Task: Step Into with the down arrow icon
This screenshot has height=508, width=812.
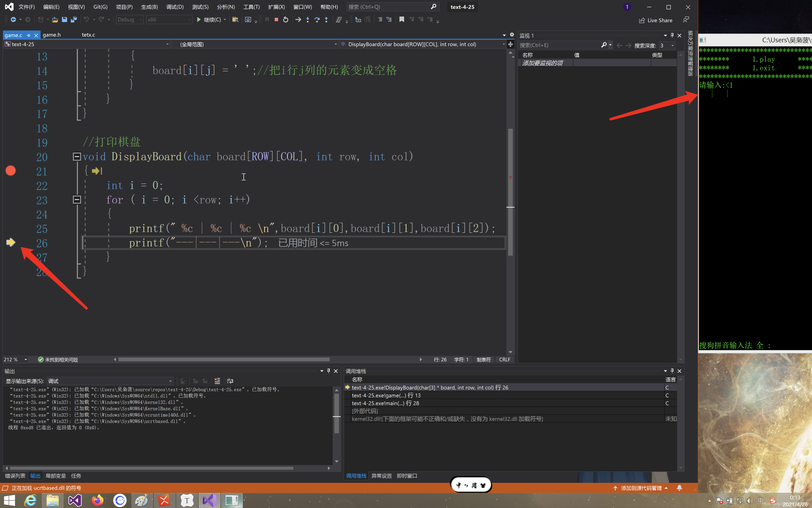Action: 307,20
